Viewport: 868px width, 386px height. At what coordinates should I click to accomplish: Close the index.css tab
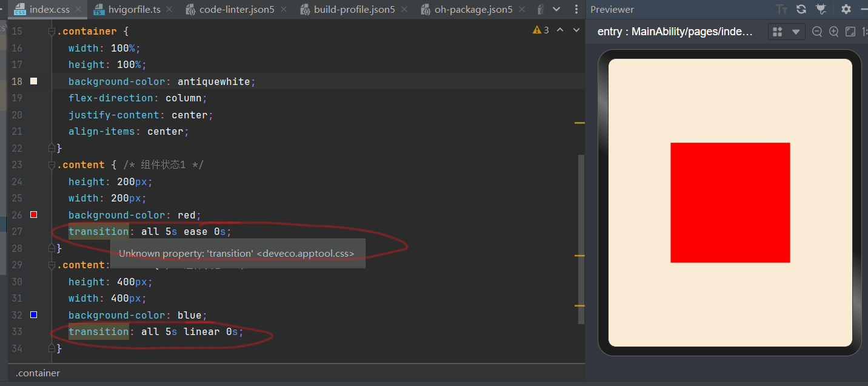click(79, 10)
